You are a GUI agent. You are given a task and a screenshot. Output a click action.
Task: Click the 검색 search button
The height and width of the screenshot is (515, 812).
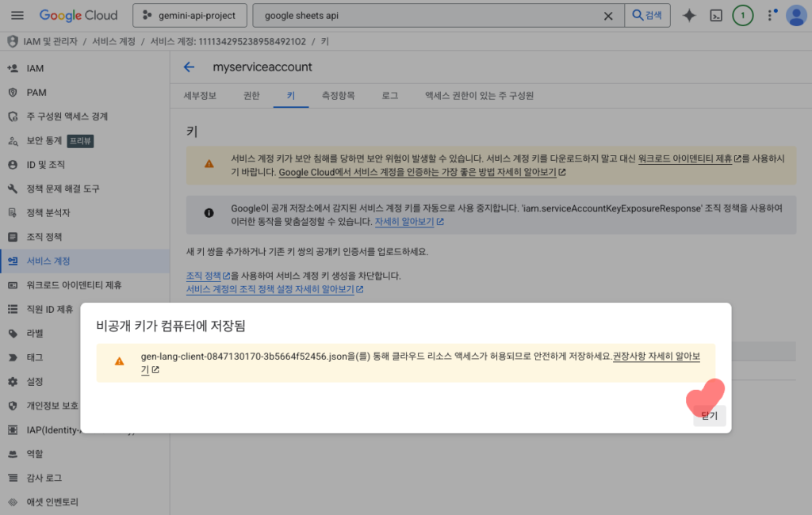[x=648, y=16]
